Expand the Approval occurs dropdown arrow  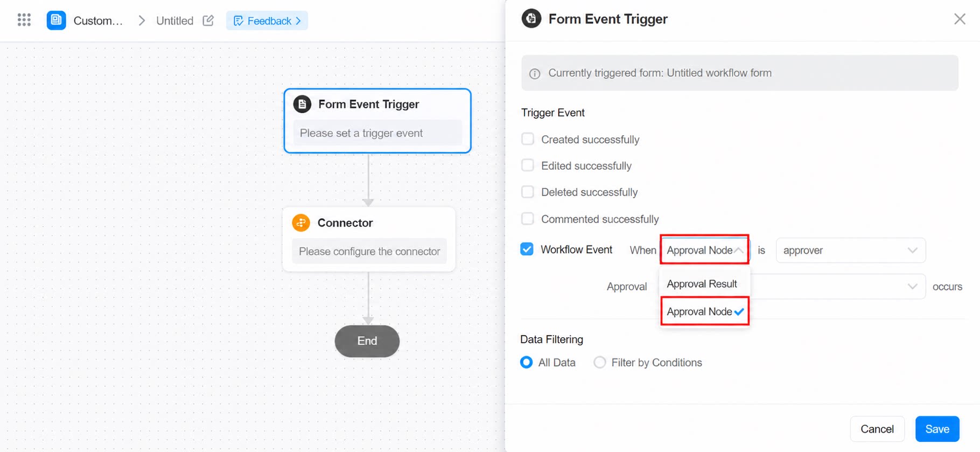(912, 287)
